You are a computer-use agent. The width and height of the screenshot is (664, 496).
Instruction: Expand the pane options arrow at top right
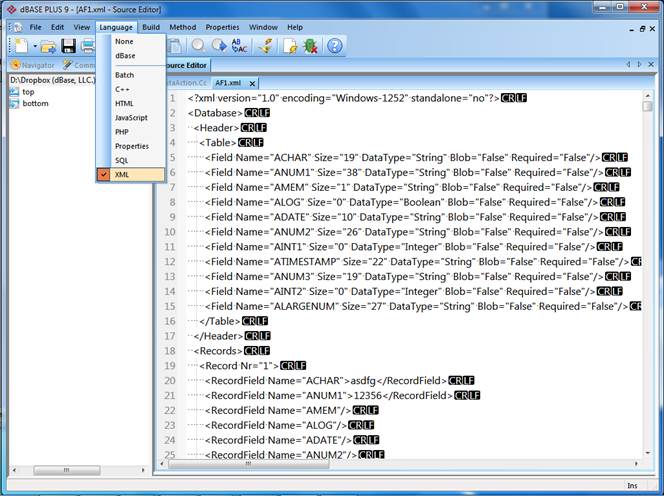click(x=639, y=64)
